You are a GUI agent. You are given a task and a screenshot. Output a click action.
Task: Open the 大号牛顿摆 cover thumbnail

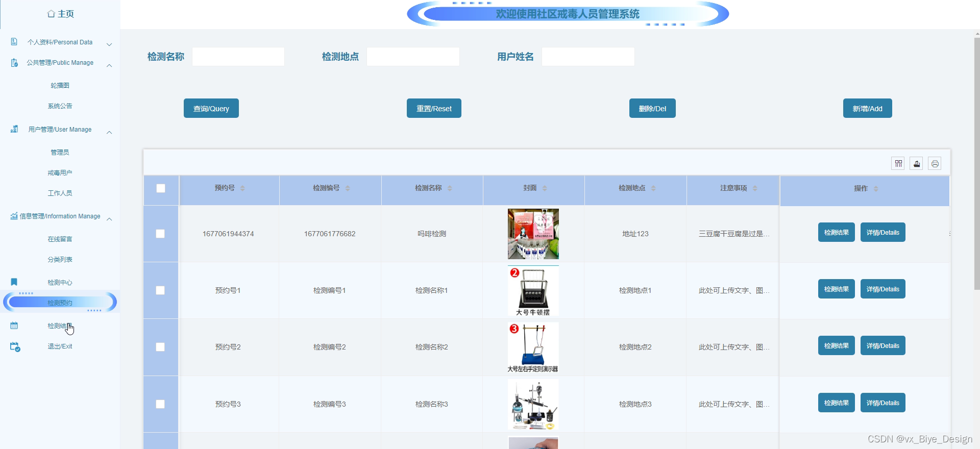(533, 290)
